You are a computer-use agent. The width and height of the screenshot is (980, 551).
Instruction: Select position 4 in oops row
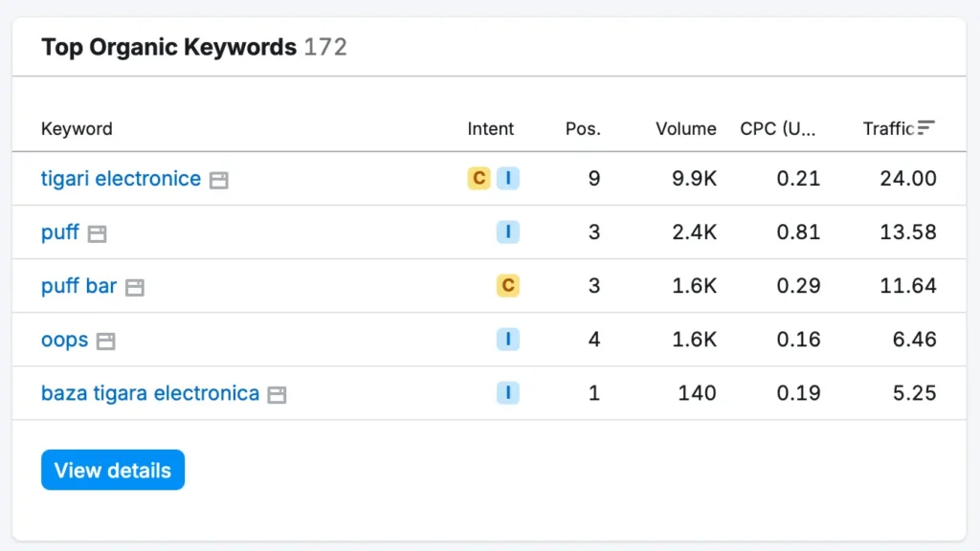(x=593, y=340)
